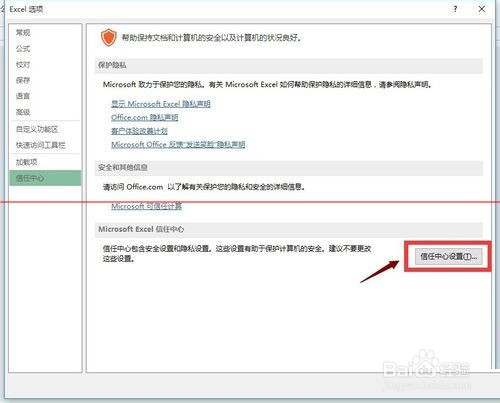The height and width of the screenshot is (403, 500).
Task: Open the Microsoft Office feedback privacy link
Action: tap(178, 144)
